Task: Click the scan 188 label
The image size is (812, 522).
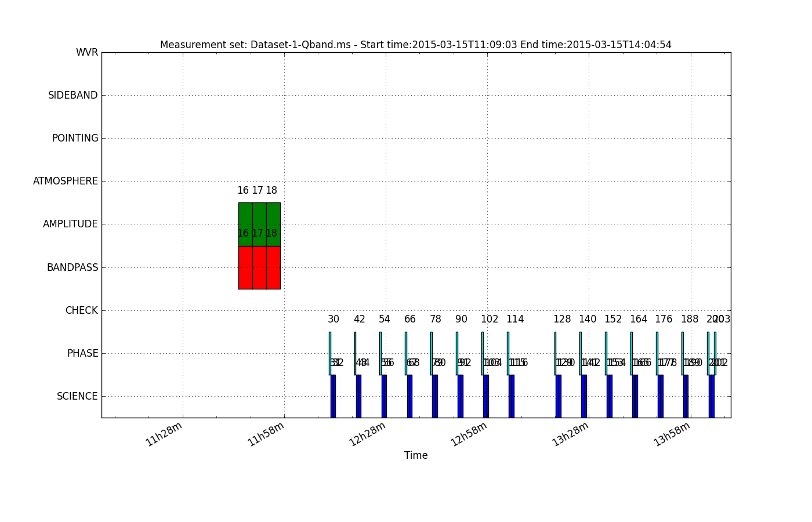Action: tap(690, 320)
